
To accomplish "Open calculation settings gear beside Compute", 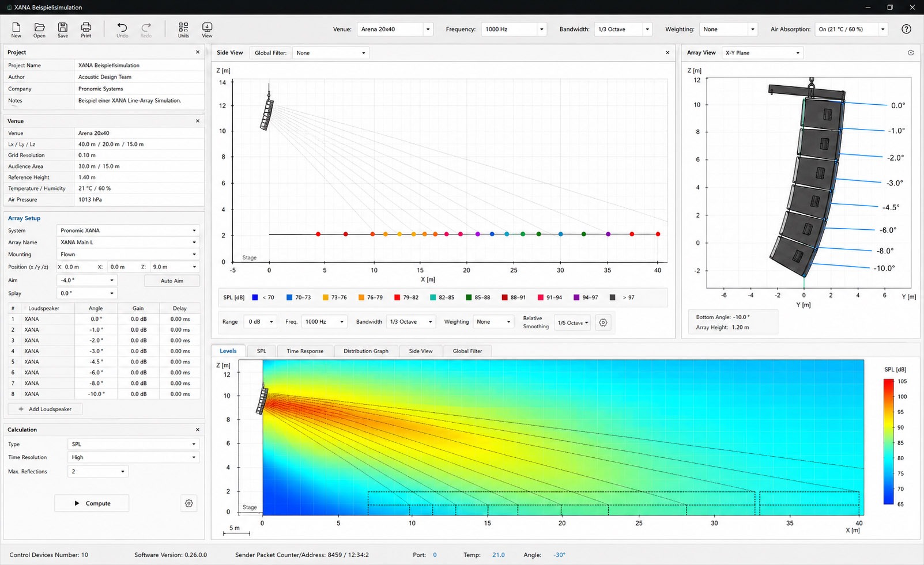I will pos(188,503).
